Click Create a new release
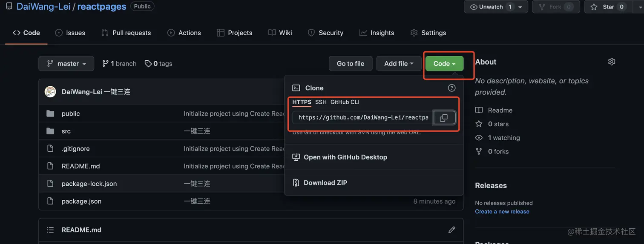Image resolution: width=644 pixels, height=244 pixels. pos(502,211)
